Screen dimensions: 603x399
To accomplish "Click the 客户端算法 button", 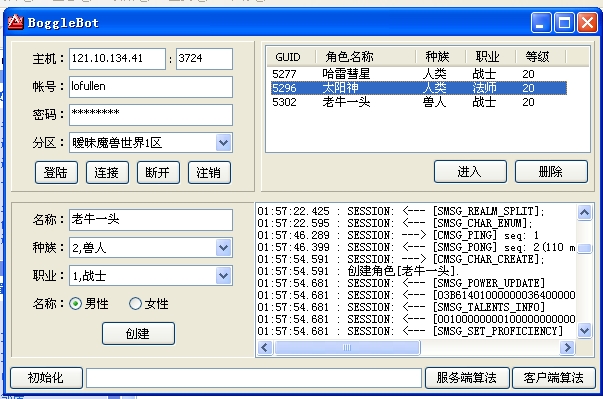I will 554,378.
